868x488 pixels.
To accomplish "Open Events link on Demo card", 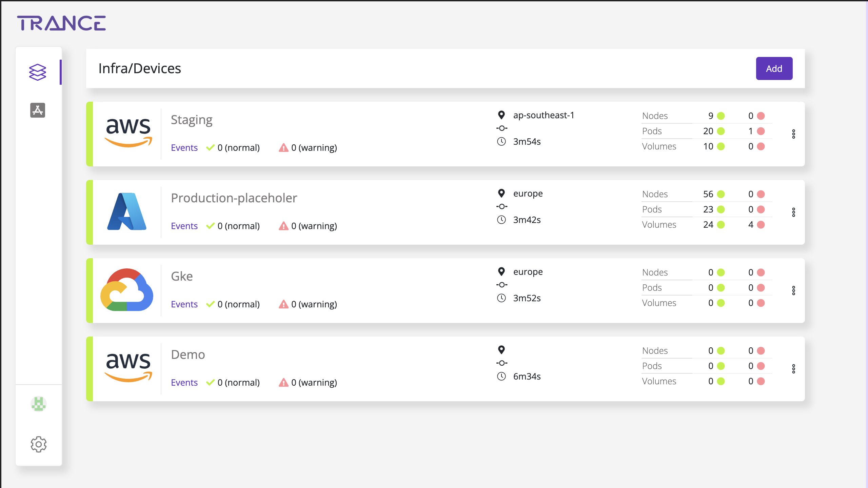I will click(x=184, y=383).
